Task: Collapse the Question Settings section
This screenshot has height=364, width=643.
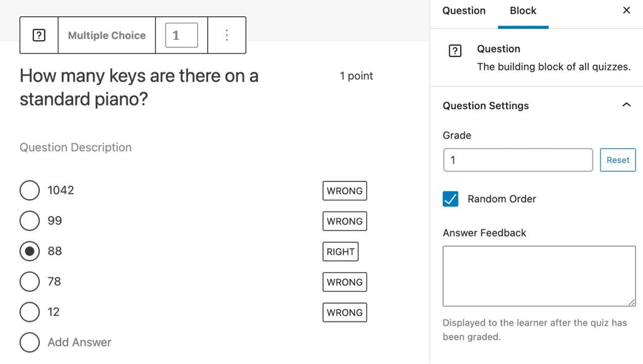Action: [626, 105]
